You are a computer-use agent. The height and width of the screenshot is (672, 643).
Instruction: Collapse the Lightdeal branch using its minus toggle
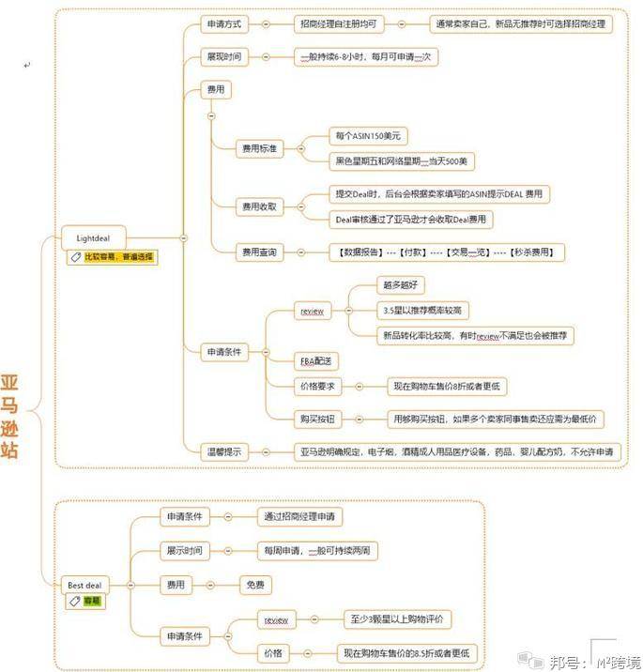pyautogui.click(x=183, y=237)
